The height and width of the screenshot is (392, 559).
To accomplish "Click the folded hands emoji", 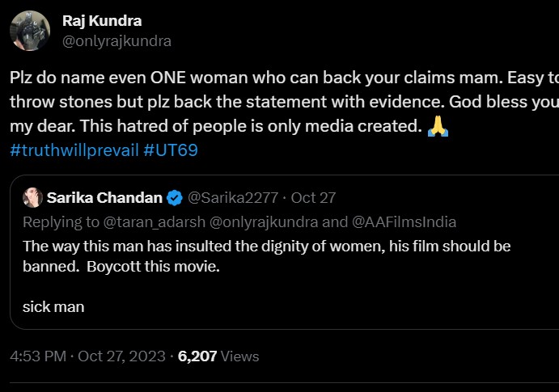I will pyautogui.click(x=437, y=127).
